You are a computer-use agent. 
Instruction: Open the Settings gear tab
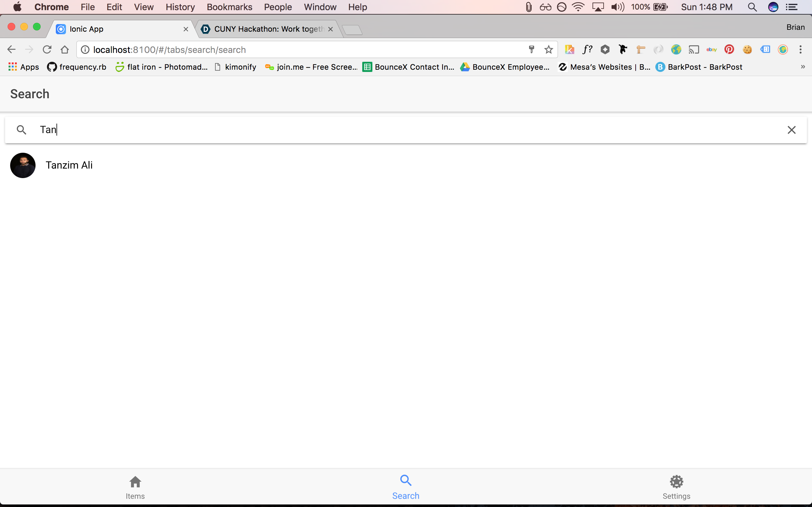pos(677,487)
